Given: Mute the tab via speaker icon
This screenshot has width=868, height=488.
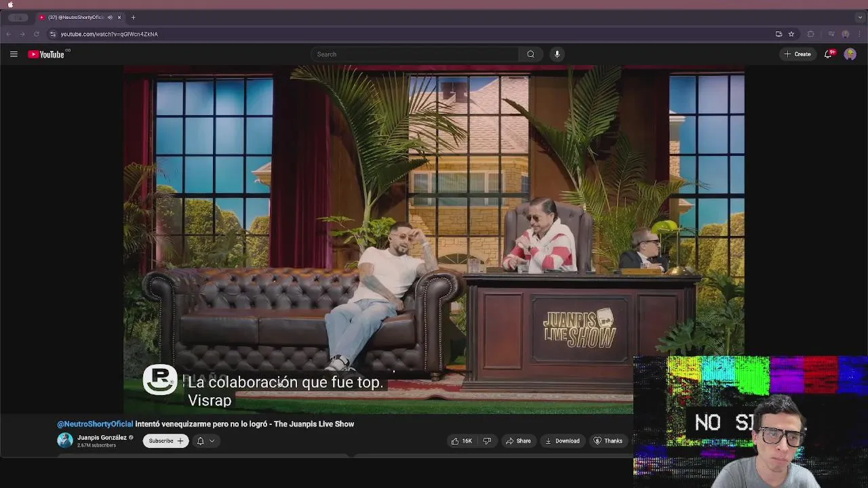Looking at the screenshot, I should (x=110, y=17).
